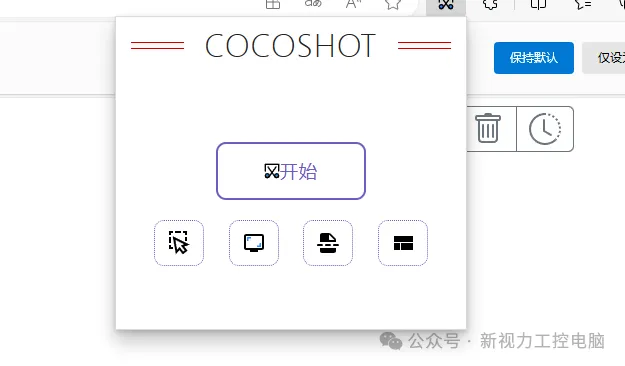Open the split screen icon in toolbar
Viewport: 625px width, 366px height.
pos(538,4)
